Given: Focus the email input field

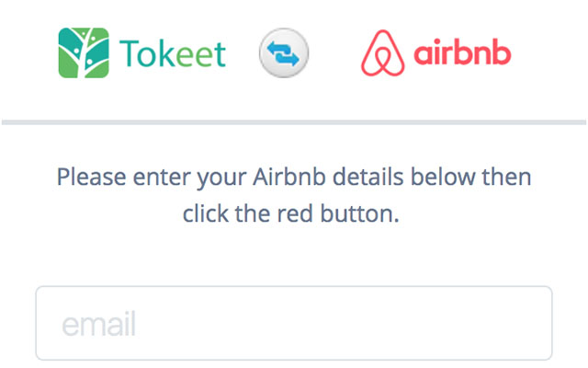Looking at the screenshot, I should pos(294,323).
